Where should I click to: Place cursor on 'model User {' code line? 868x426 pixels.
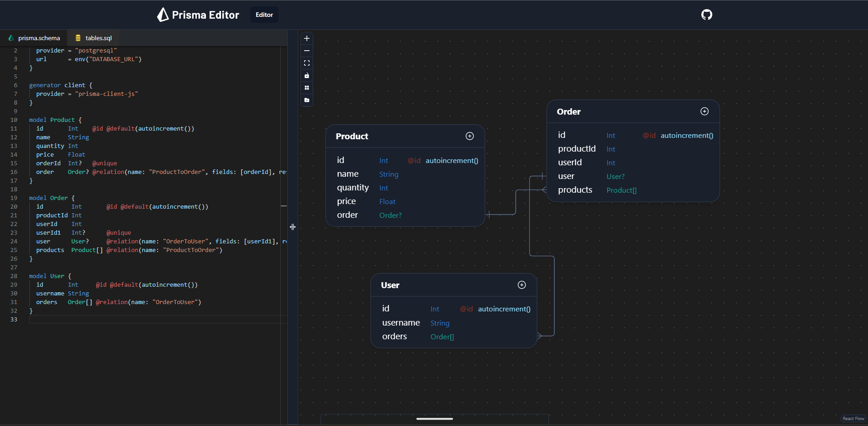(x=50, y=276)
